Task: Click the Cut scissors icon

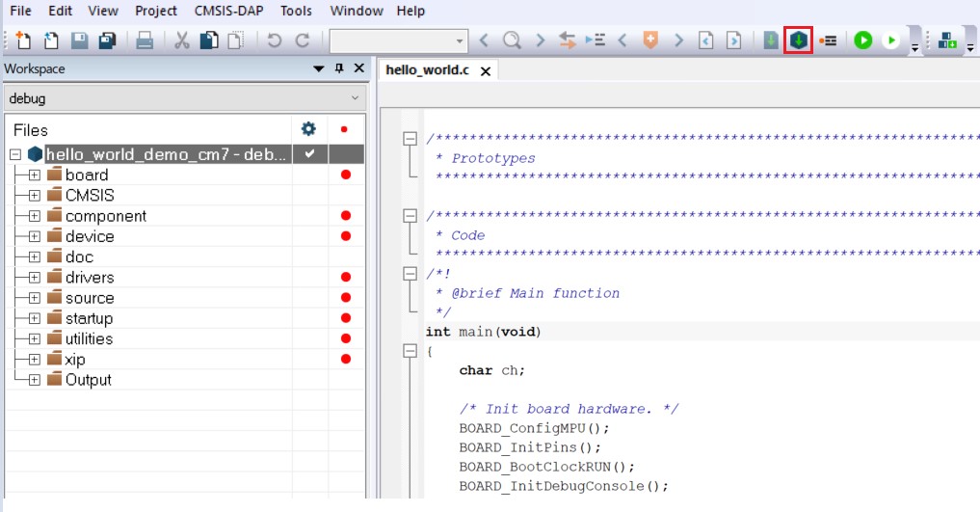Action: click(181, 40)
